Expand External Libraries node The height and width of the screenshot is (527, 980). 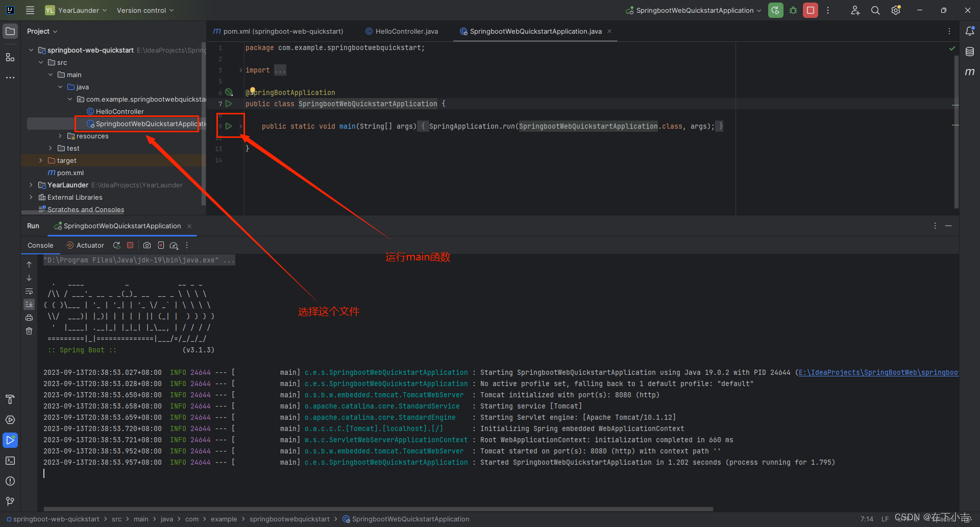coord(31,197)
